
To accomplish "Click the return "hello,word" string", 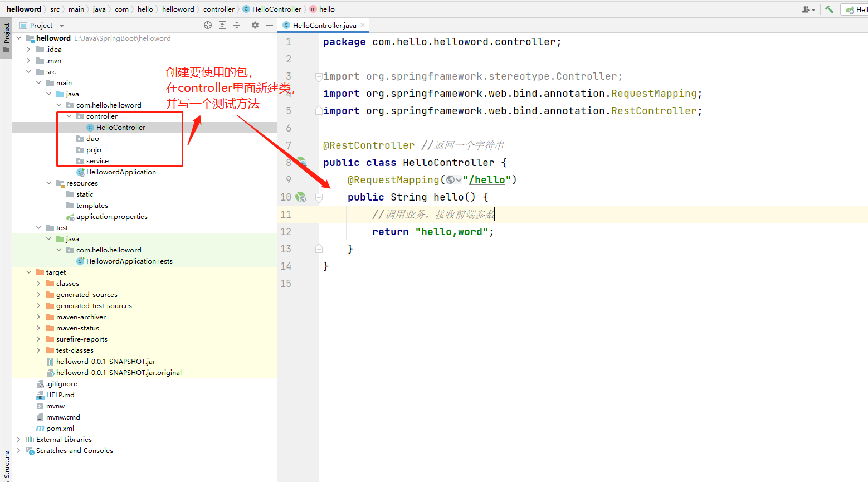I will pyautogui.click(x=452, y=232).
